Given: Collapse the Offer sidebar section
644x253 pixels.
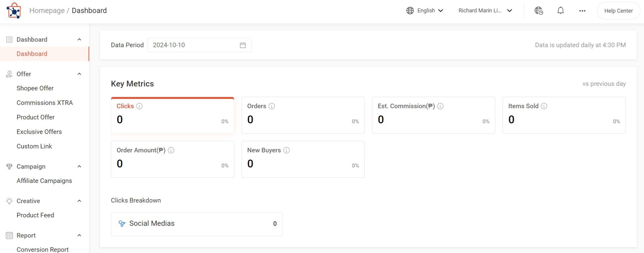Looking at the screenshot, I should (x=79, y=74).
